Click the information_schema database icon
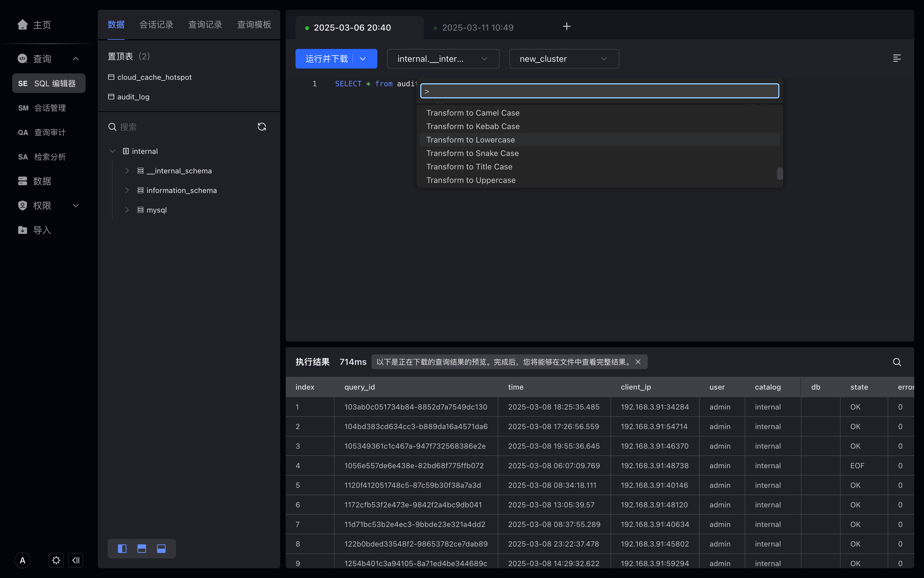 point(141,190)
